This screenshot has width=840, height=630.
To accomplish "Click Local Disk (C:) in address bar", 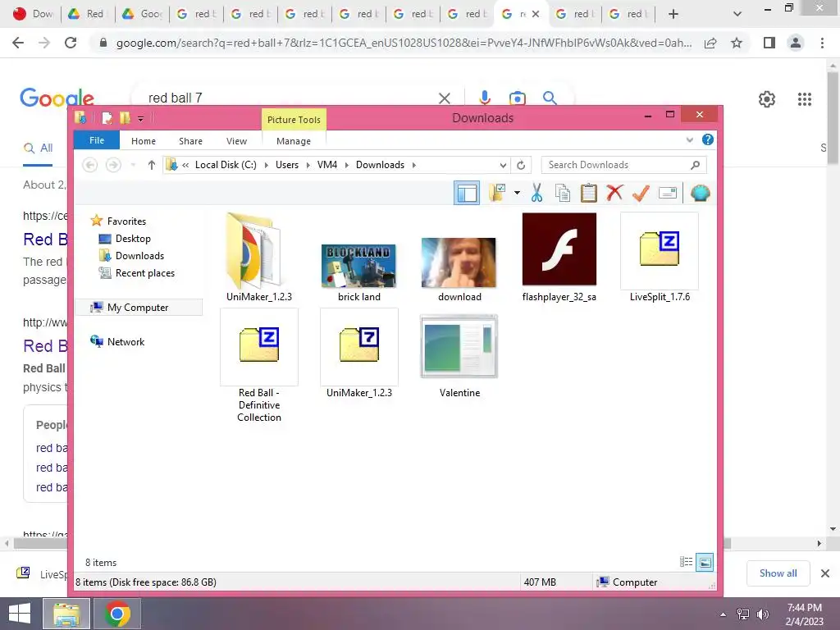I will (x=226, y=165).
